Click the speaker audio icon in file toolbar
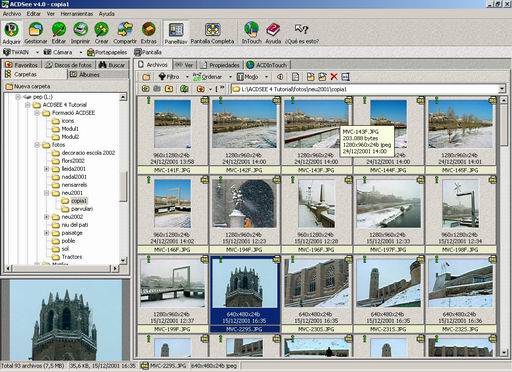This screenshot has height=372, width=512. 280,77
